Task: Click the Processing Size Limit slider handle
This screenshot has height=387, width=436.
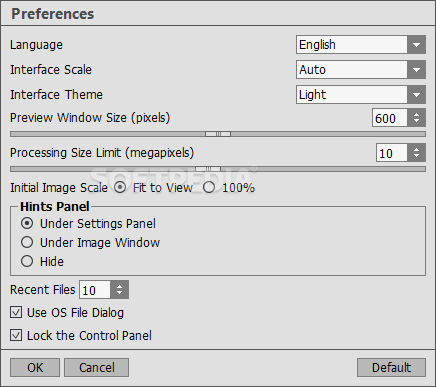Action: click(208, 169)
